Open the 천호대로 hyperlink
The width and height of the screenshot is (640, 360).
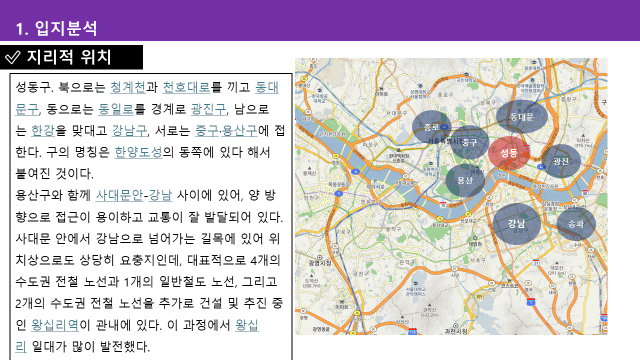click(x=187, y=87)
